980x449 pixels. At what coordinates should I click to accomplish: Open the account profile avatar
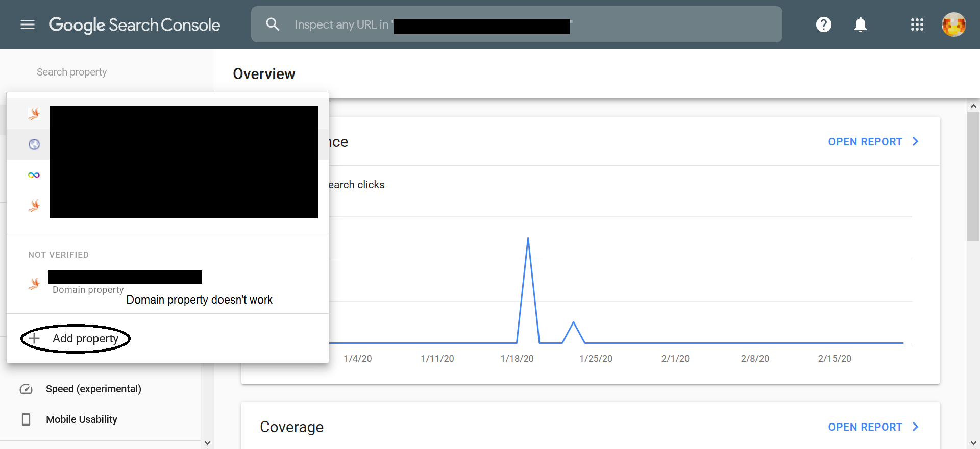[953, 24]
